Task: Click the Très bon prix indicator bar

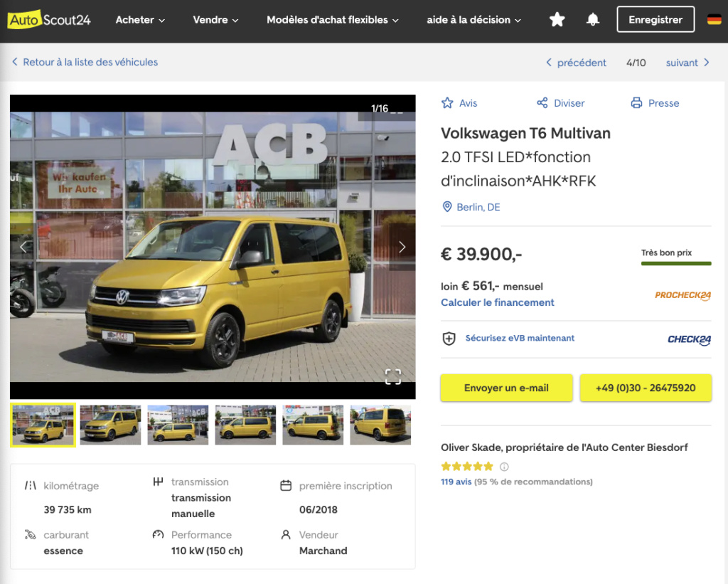Action: 676,263
